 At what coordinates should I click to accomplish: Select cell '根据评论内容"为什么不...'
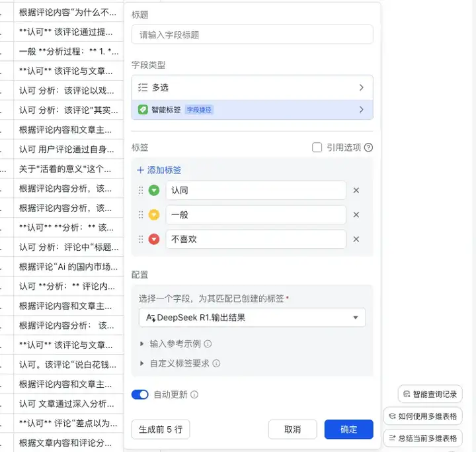[69, 12]
